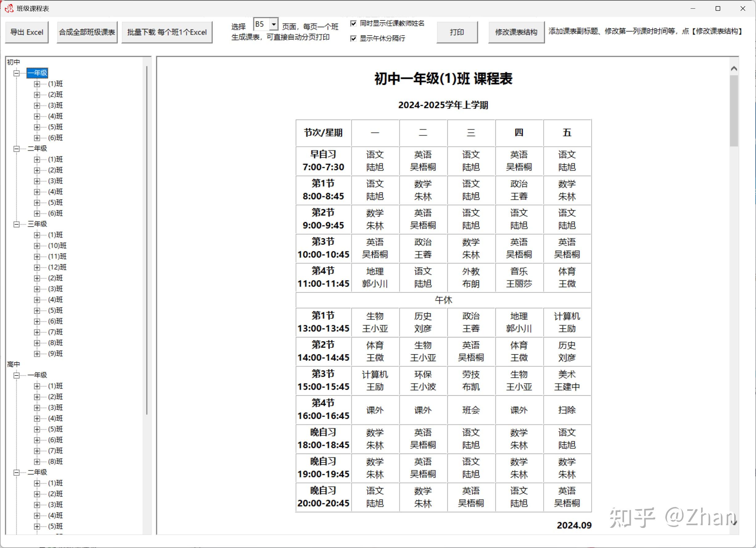Collapse 初中 三年级 tree node
The width and height of the screenshot is (756, 548).
[x=16, y=224]
